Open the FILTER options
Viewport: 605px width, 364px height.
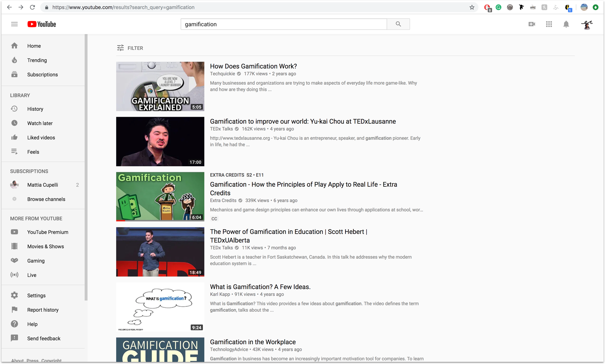pyautogui.click(x=130, y=48)
